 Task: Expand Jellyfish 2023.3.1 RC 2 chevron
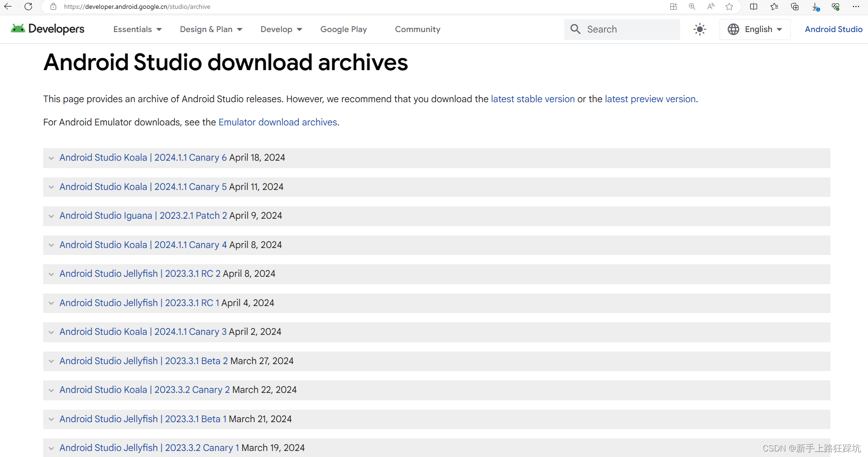51,274
